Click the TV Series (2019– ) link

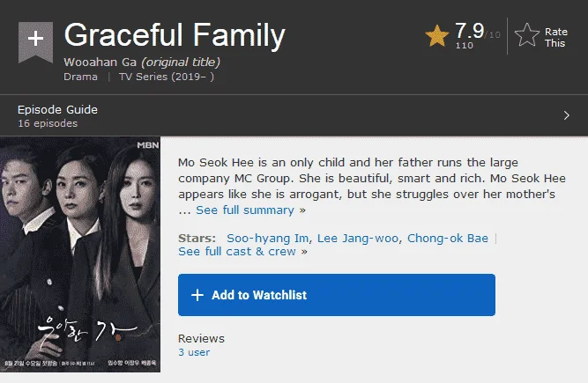pyautogui.click(x=167, y=77)
